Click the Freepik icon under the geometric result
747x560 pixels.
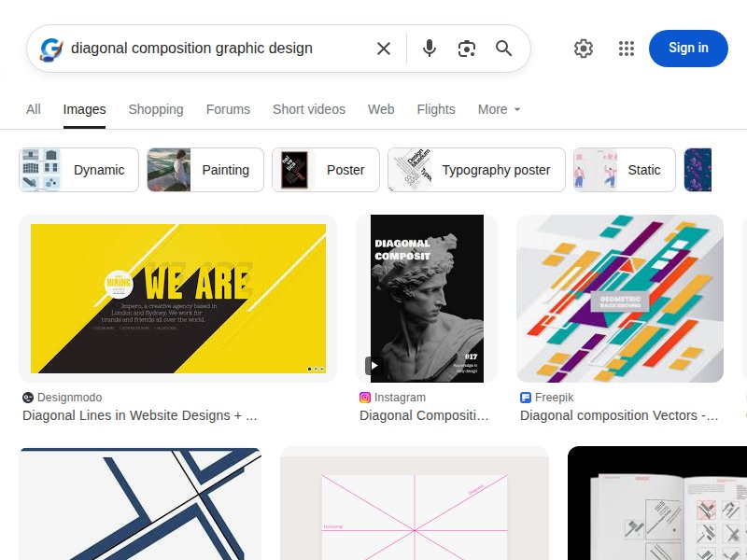[x=525, y=398]
